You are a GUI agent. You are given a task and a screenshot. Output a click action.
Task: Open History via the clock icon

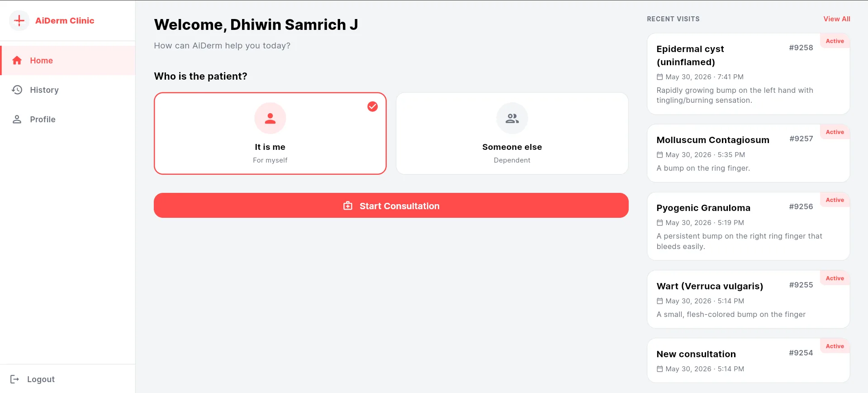pos(17,90)
